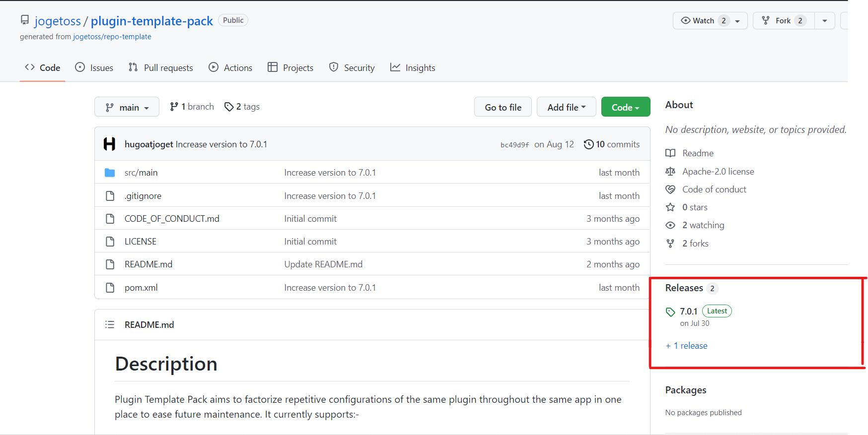Open the Pull requests tab

pos(160,68)
